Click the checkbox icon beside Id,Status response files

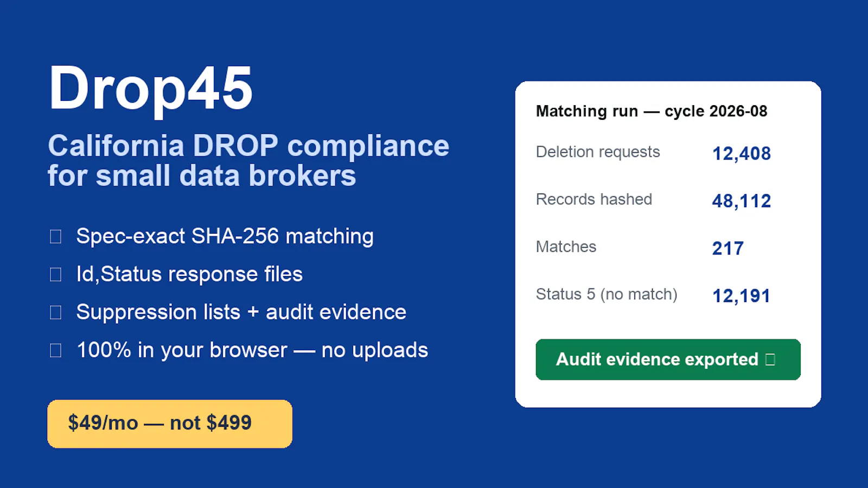55,274
